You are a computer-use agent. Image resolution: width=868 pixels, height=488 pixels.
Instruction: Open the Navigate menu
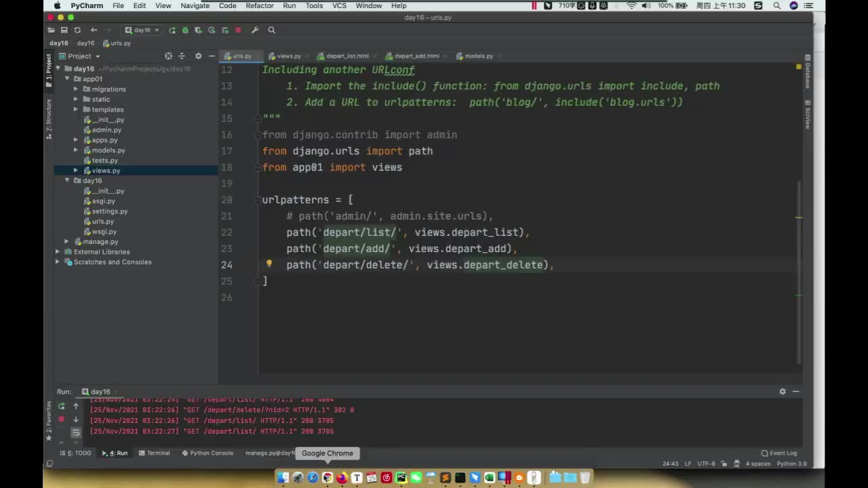tap(195, 5)
